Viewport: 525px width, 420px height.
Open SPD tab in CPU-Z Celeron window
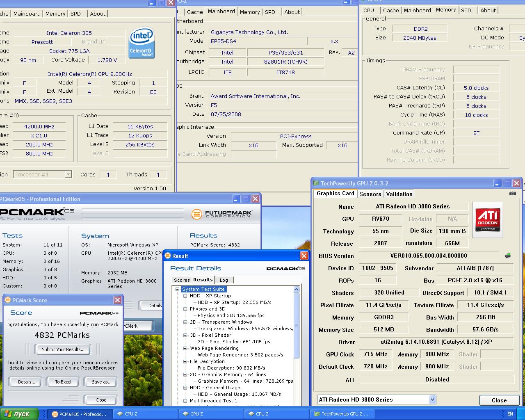point(75,14)
